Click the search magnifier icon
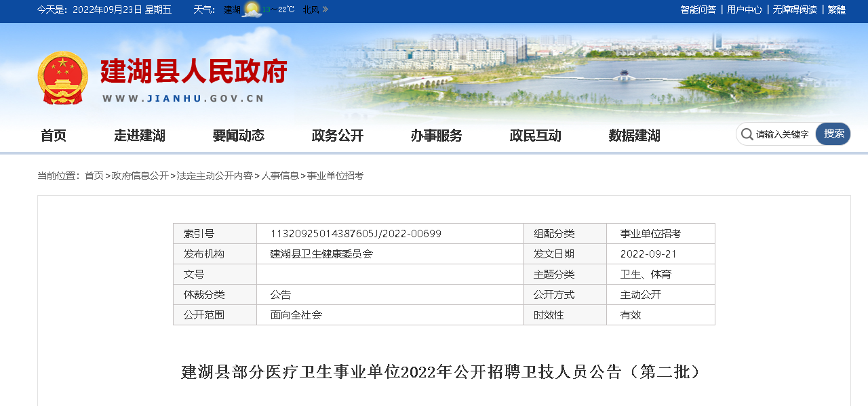 point(747,134)
